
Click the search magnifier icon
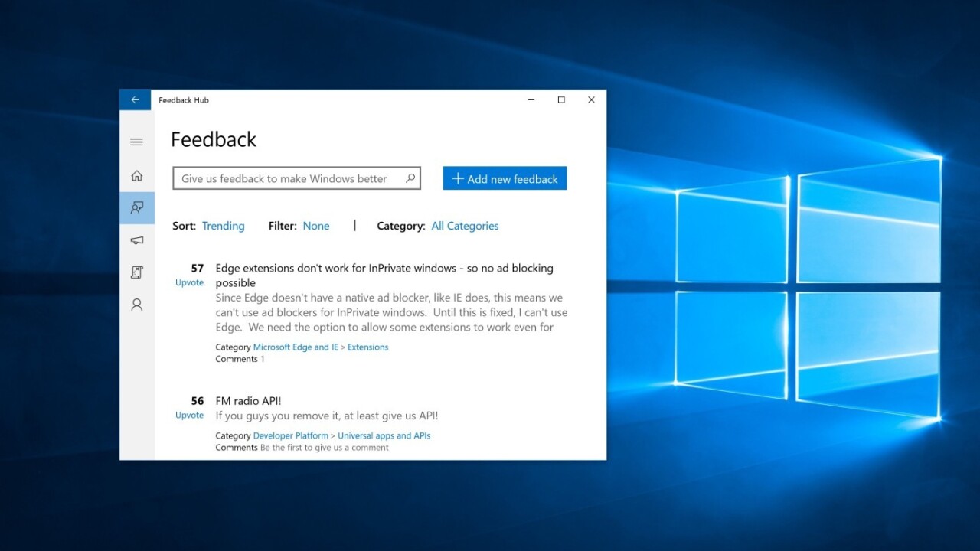(x=410, y=178)
